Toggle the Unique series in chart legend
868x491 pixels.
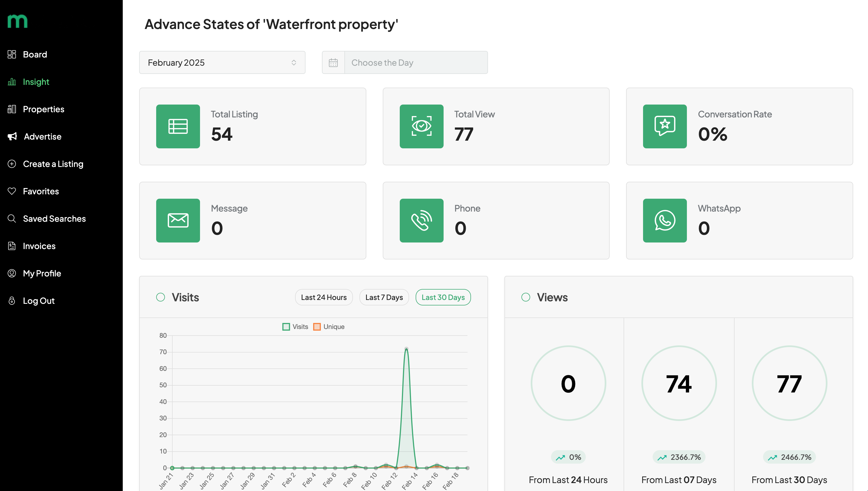329,327
